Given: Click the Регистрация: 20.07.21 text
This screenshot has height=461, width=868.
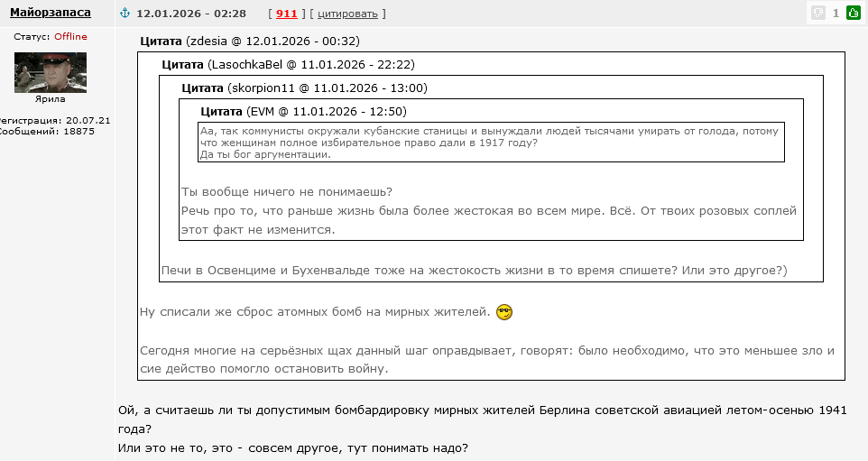Looking at the screenshot, I should pos(54,120).
